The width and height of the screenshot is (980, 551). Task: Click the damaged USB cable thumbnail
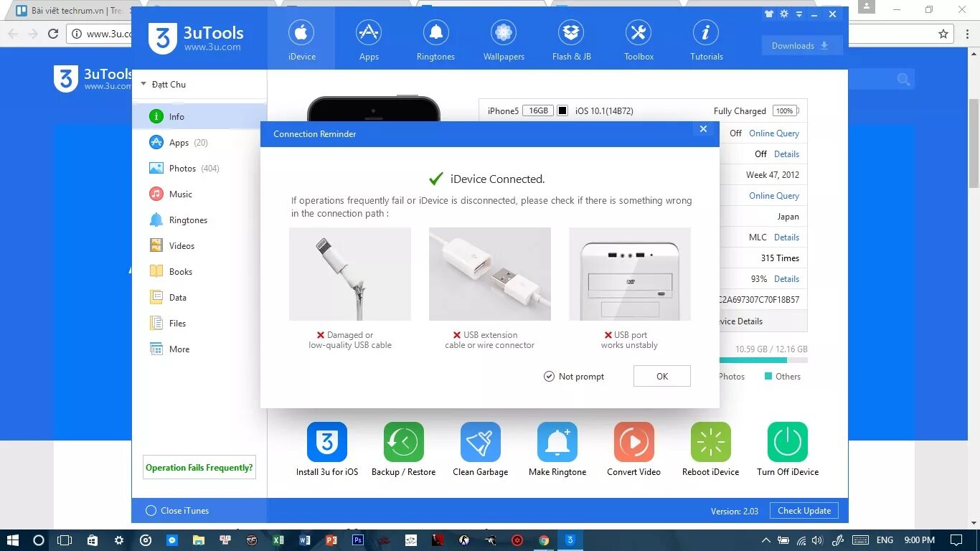point(350,274)
